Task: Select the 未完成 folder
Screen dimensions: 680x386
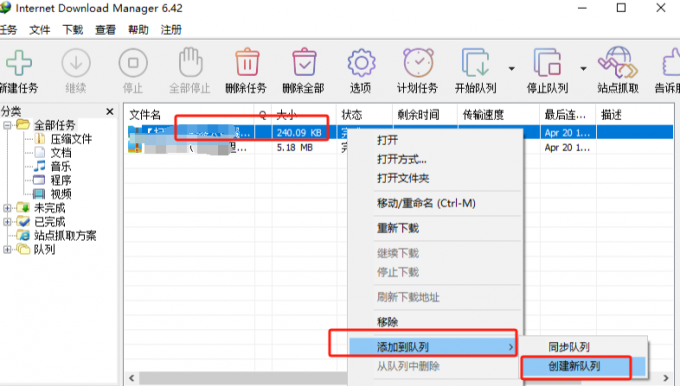Action: pos(49,208)
